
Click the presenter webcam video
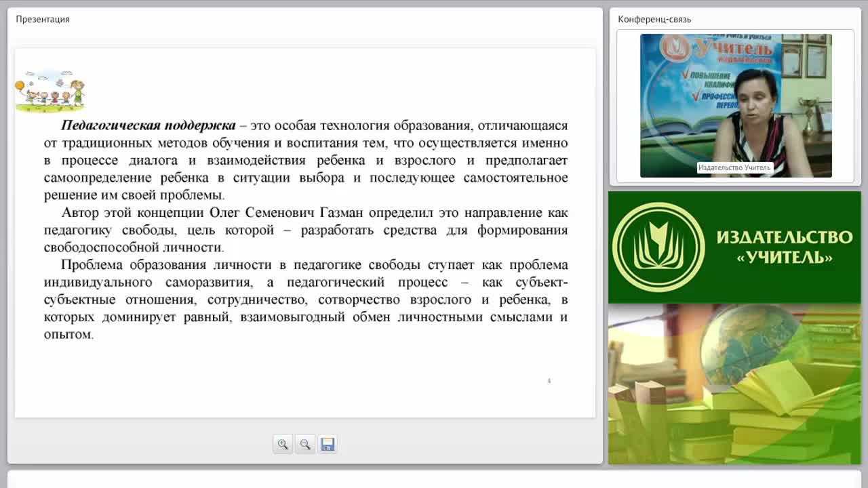click(736, 106)
